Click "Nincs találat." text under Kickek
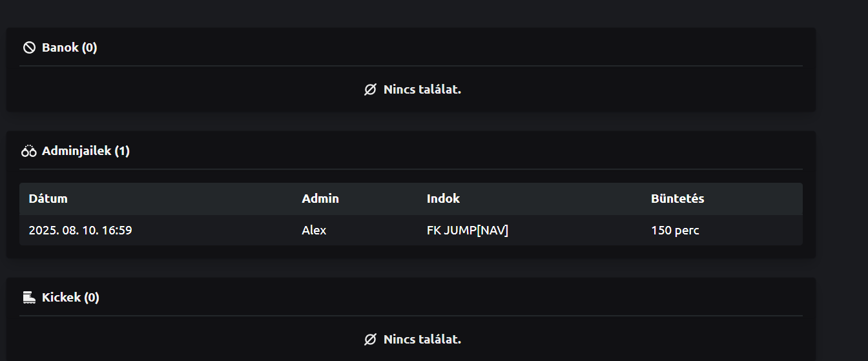868x361 pixels. click(x=422, y=339)
